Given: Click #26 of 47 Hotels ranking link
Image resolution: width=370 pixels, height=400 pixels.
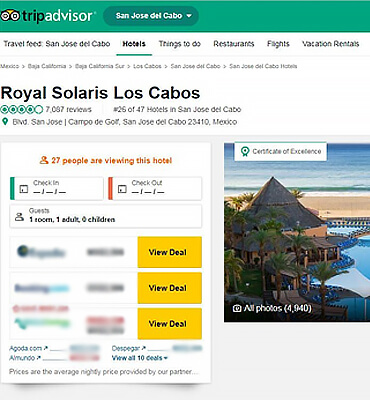Looking at the screenshot, I should point(177,109).
